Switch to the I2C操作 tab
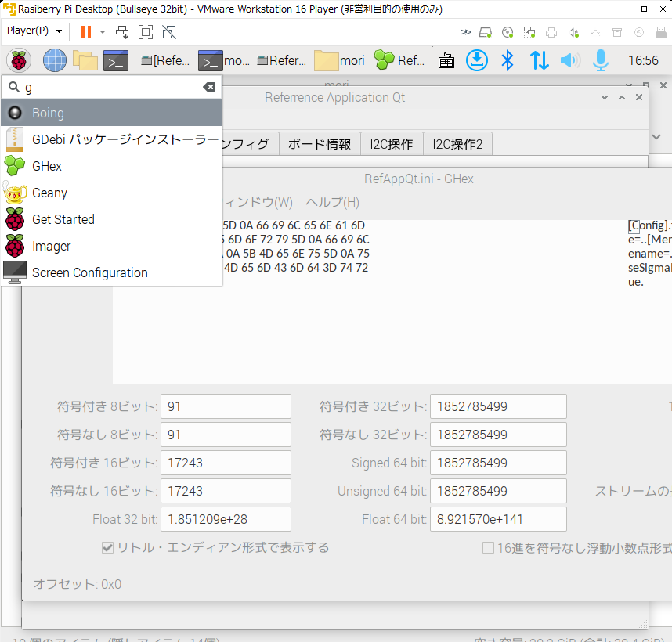 pos(392,144)
